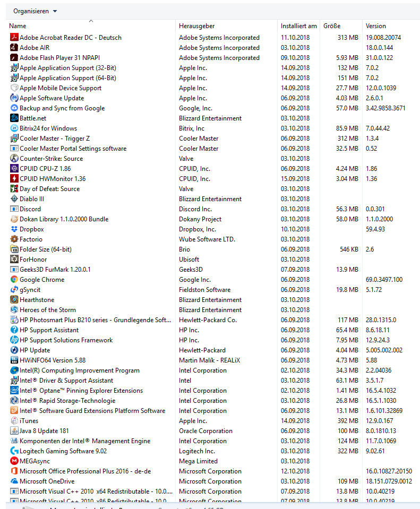Sort by the Größe column header

tap(341, 26)
